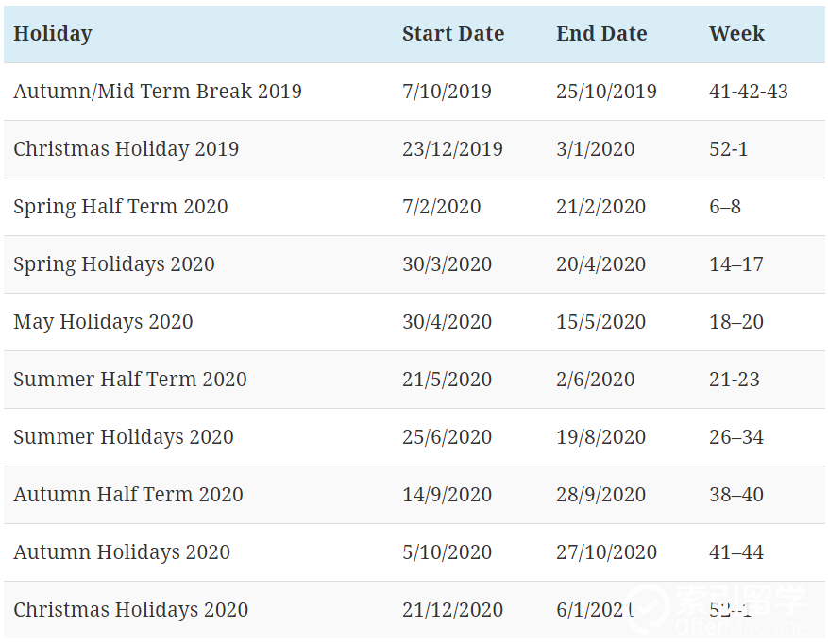Image resolution: width=828 pixels, height=644 pixels.
Task: Select the Christmas Holiday 2019 cell
Action: pos(127,149)
